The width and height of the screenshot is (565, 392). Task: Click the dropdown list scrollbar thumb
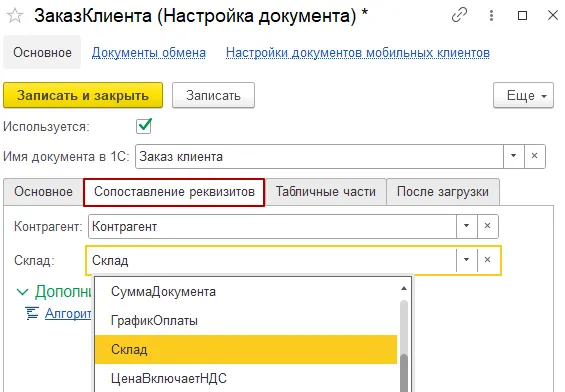click(404, 373)
